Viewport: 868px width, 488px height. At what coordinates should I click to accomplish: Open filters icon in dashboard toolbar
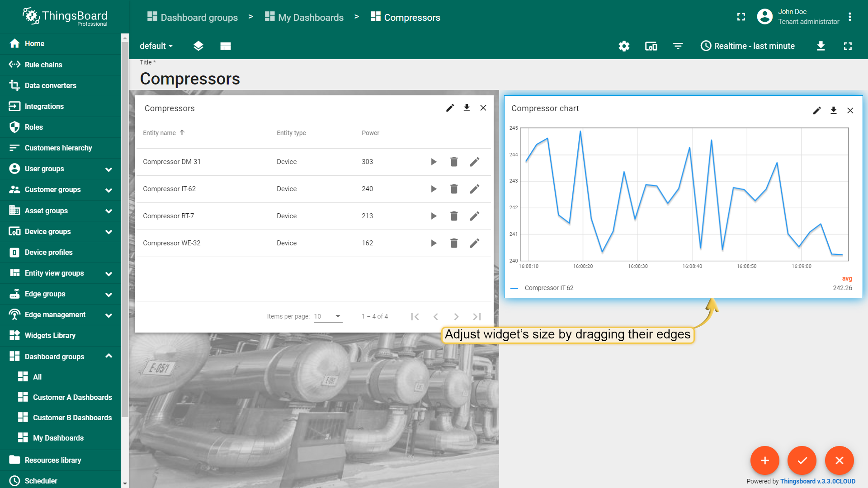[x=678, y=46]
